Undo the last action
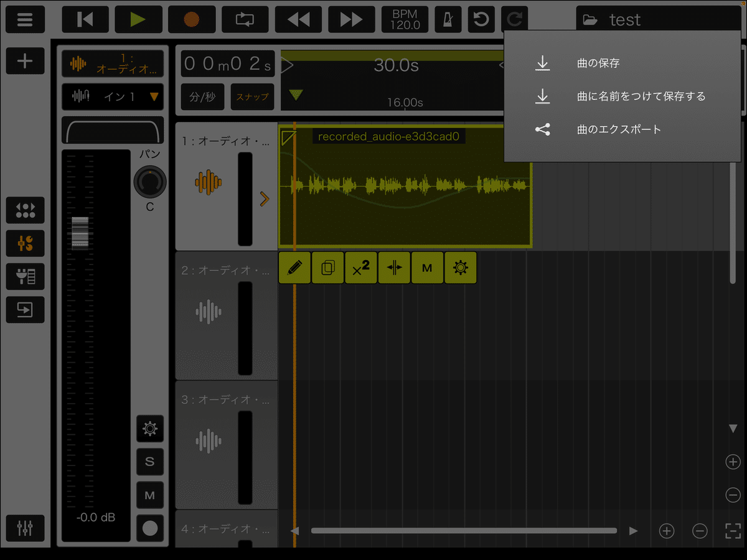 [481, 19]
